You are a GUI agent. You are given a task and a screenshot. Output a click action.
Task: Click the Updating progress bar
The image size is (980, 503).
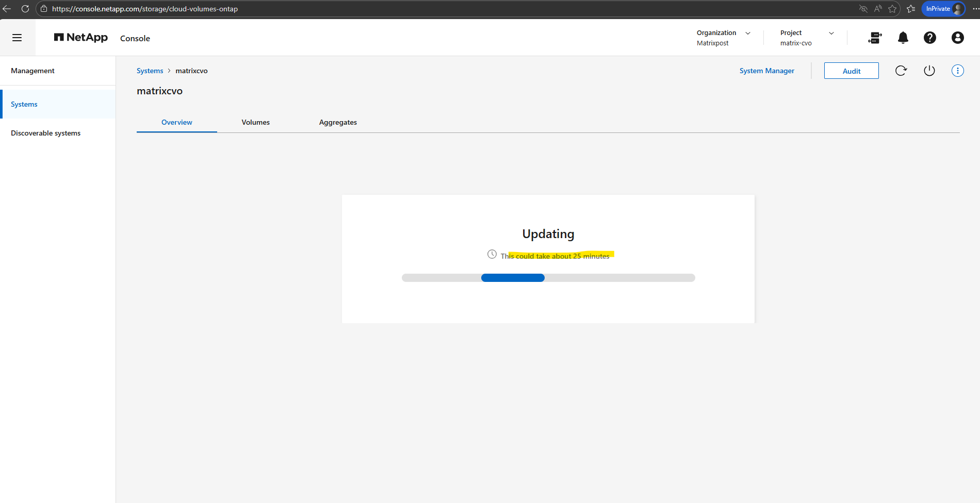tap(548, 278)
